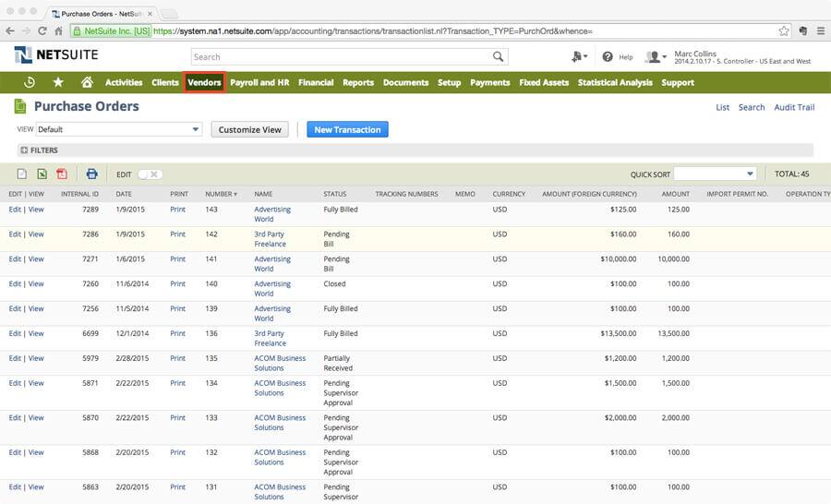Open Advertising World on order 140
Image resolution: width=831 pixels, height=504 pixels.
click(272, 289)
